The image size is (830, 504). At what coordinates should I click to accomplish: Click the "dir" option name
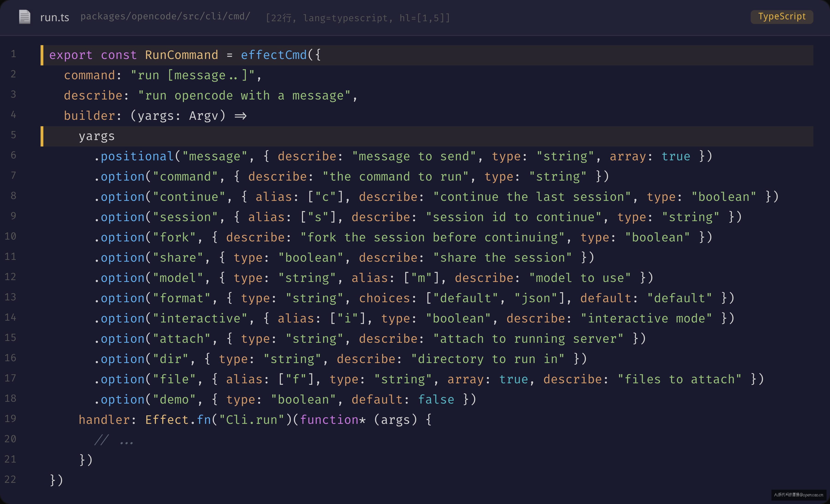click(170, 359)
